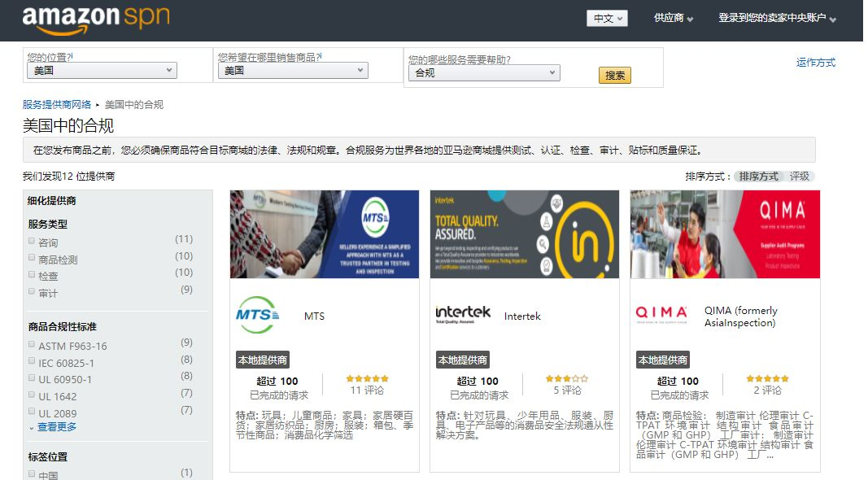
Task: Check the UL 60950-1 standard
Action: (x=32, y=377)
